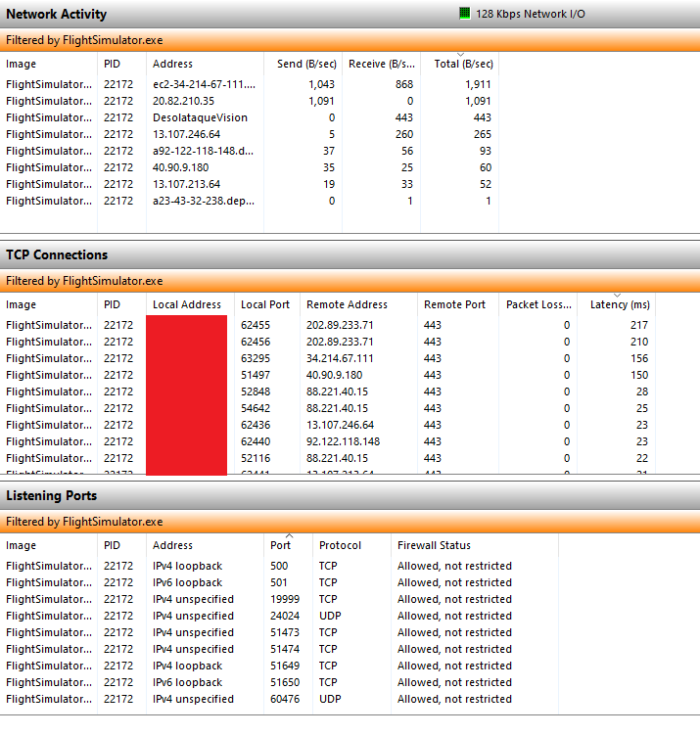Screen dimensions: 700x736
Task: Select the TCP connection with local port 62455
Action: pyautogui.click(x=258, y=325)
